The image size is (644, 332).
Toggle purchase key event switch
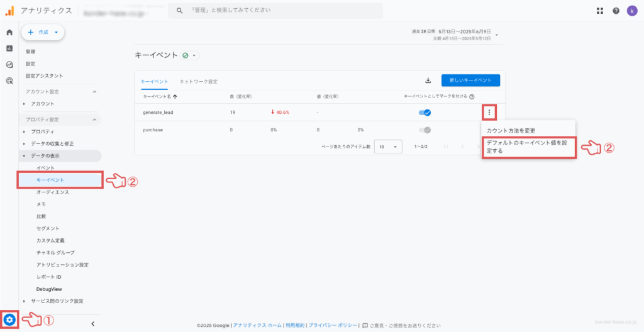click(x=425, y=130)
